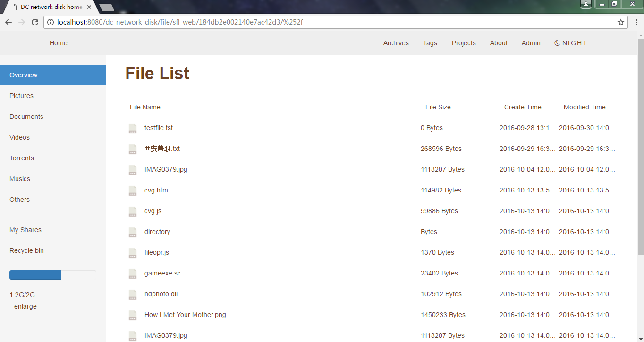644x342 pixels.
Task: Click the storage usage progress bar
Action: [x=53, y=275]
